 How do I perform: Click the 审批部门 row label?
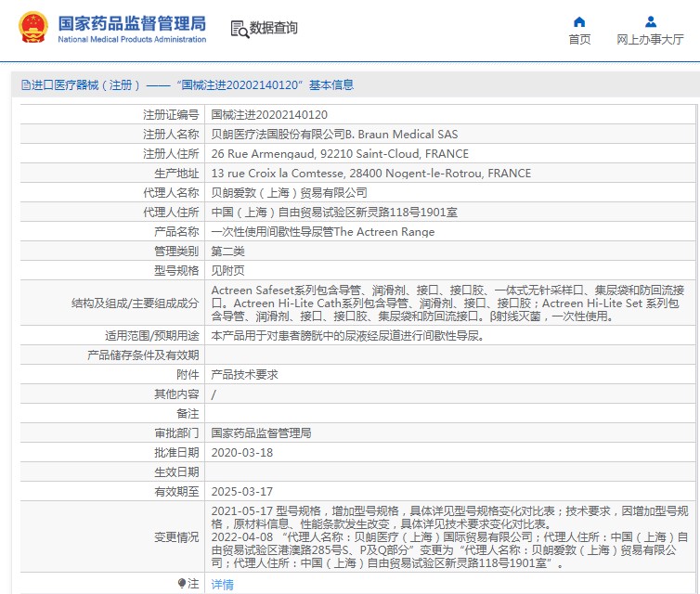(176, 433)
